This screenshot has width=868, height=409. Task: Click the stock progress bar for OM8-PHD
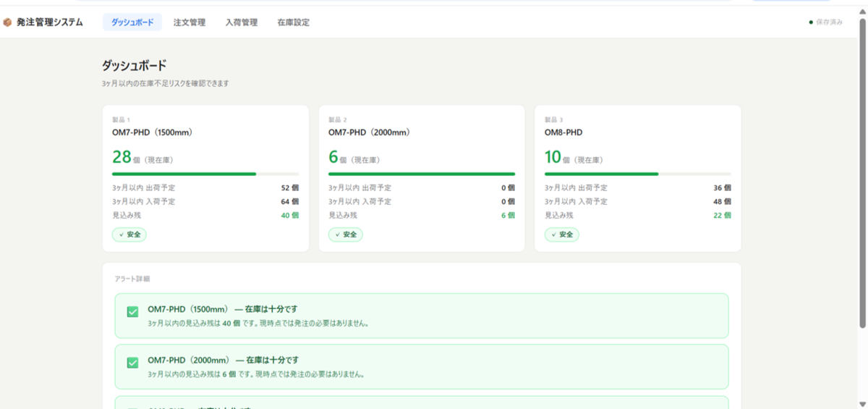click(x=638, y=174)
